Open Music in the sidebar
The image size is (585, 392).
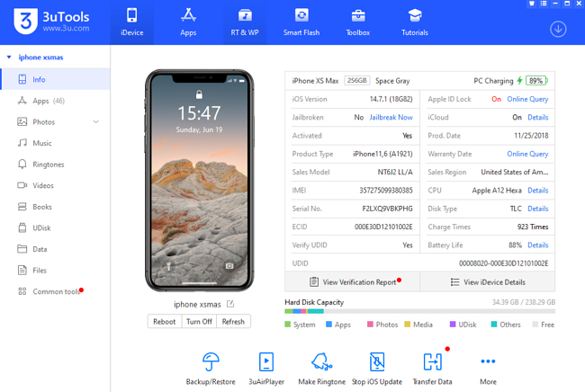tap(55, 143)
